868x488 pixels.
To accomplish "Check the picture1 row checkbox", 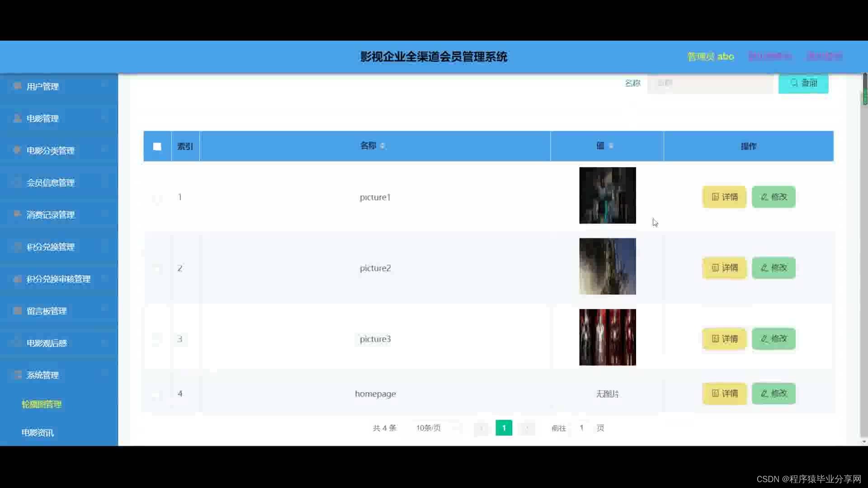I will (x=157, y=197).
